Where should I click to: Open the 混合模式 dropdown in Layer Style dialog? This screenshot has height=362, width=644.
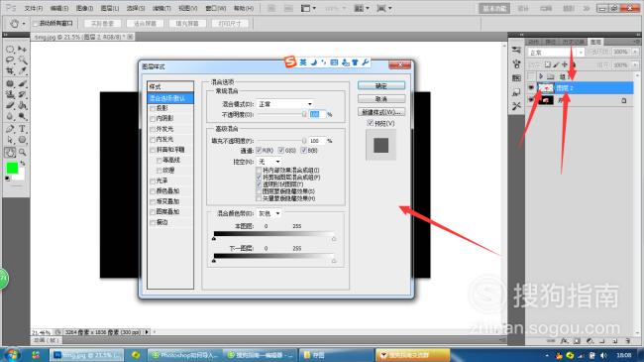[285, 104]
